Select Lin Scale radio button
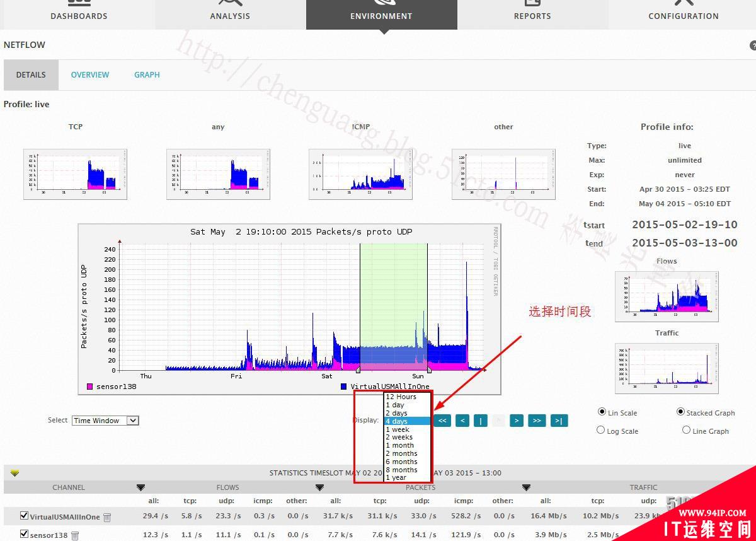756x541 pixels. tap(601, 412)
